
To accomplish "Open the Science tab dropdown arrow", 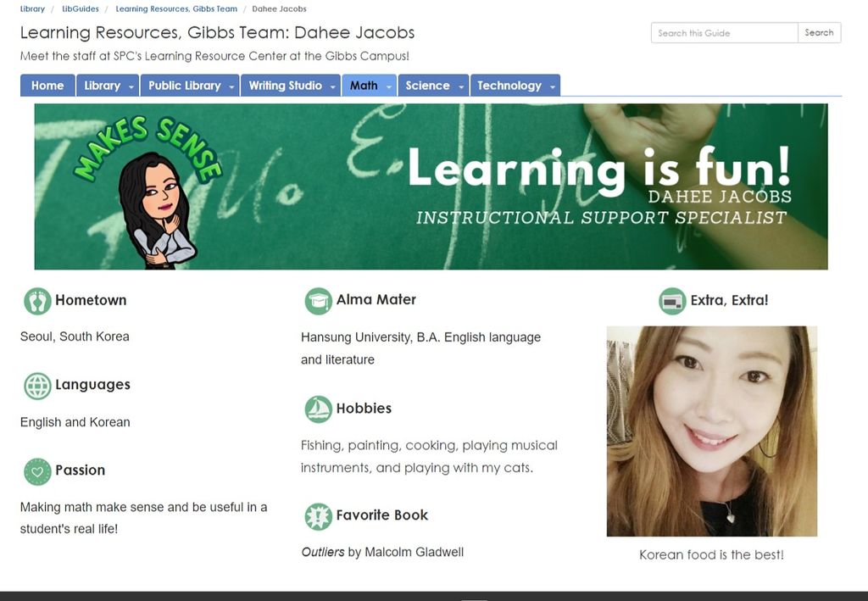I will pyautogui.click(x=460, y=86).
